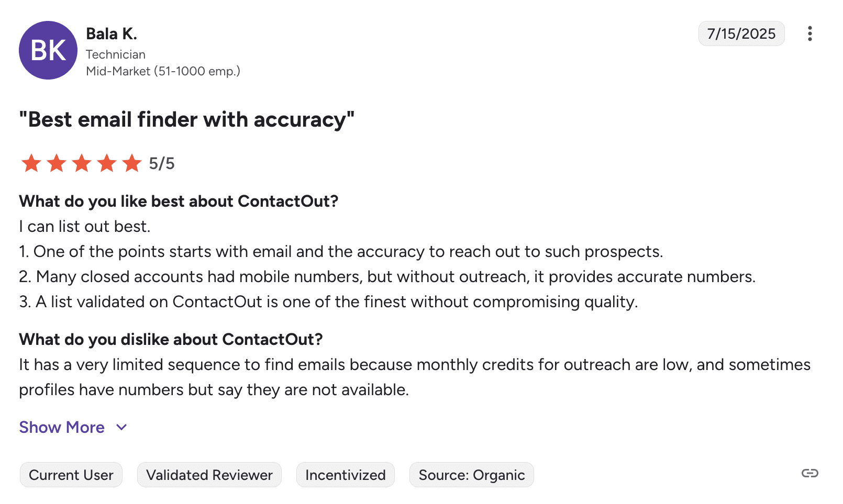Click the 7/15/2025 date badge
This screenshot has height=504, width=843.
click(741, 33)
